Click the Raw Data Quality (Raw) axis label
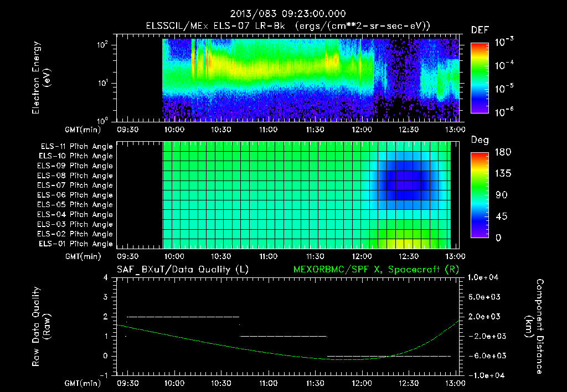Viewport: 567px width, 392px height. click(41, 326)
